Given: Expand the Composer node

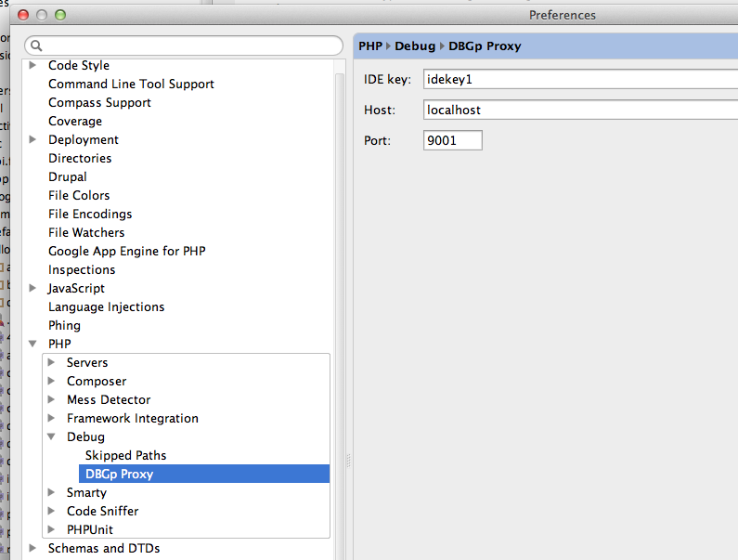Looking at the screenshot, I should [x=51, y=381].
